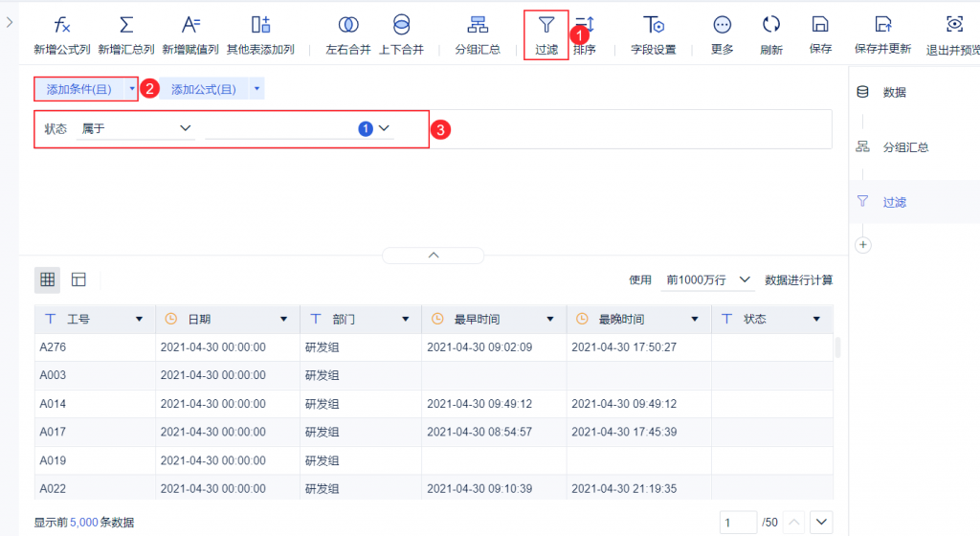
Task: Click the 最早时间 clock type icon
Action: coord(437,320)
